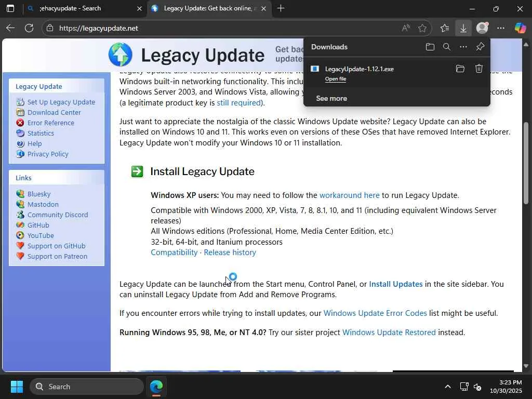
Task: Open the tab actions menu icon
Action: pos(10,8)
